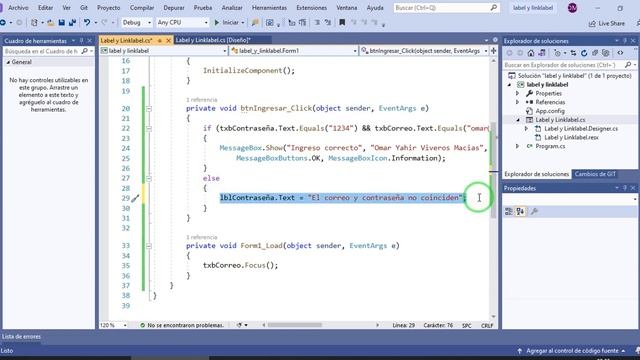
Task: Click the Iniciar start button
Action: [227, 23]
